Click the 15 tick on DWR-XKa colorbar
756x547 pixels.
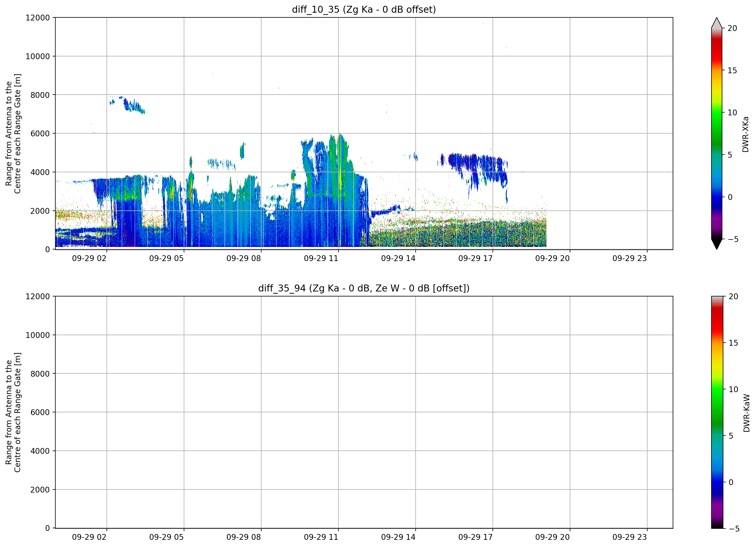pyautogui.click(x=732, y=71)
